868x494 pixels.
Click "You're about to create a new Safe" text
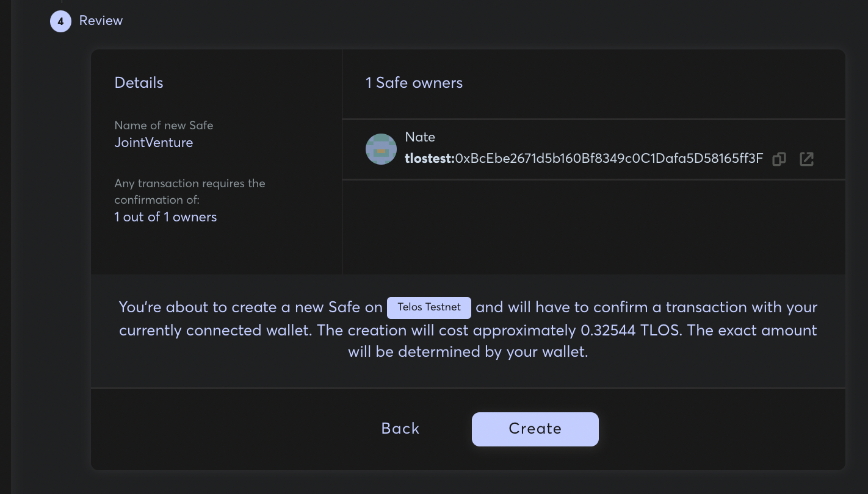(250, 307)
